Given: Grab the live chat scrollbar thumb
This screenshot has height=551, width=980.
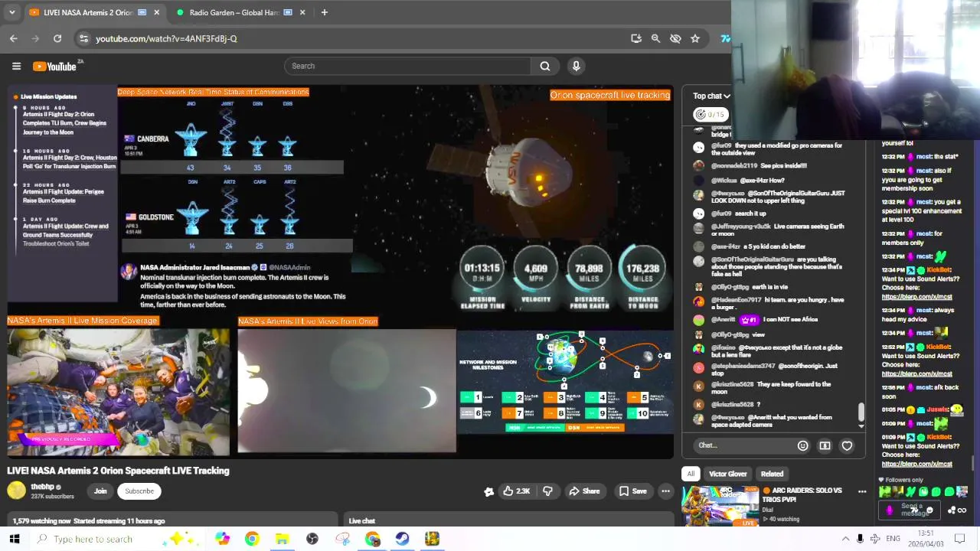Looking at the screenshot, I should (861, 413).
